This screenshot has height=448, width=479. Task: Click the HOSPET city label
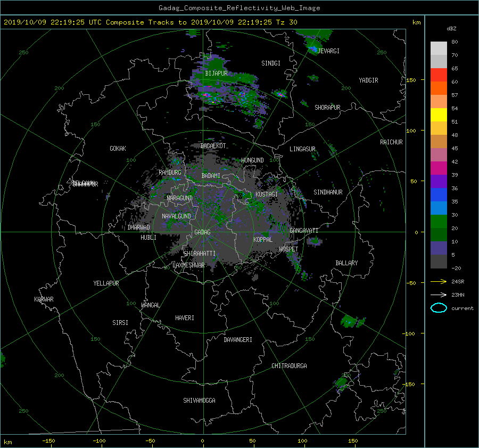(288, 249)
